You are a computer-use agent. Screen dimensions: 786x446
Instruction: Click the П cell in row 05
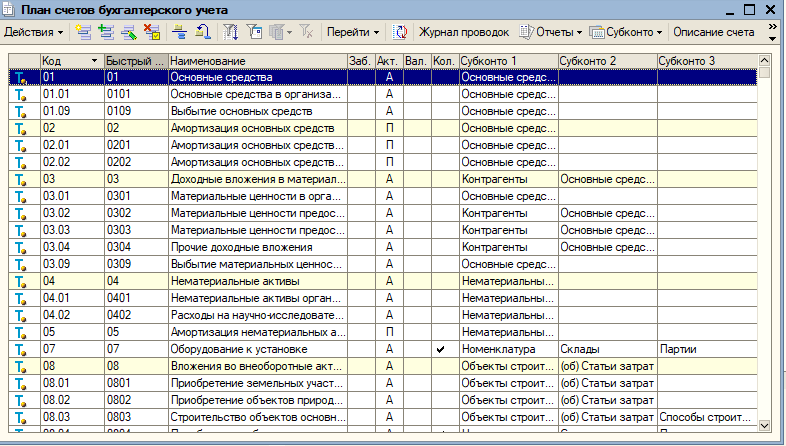point(389,332)
